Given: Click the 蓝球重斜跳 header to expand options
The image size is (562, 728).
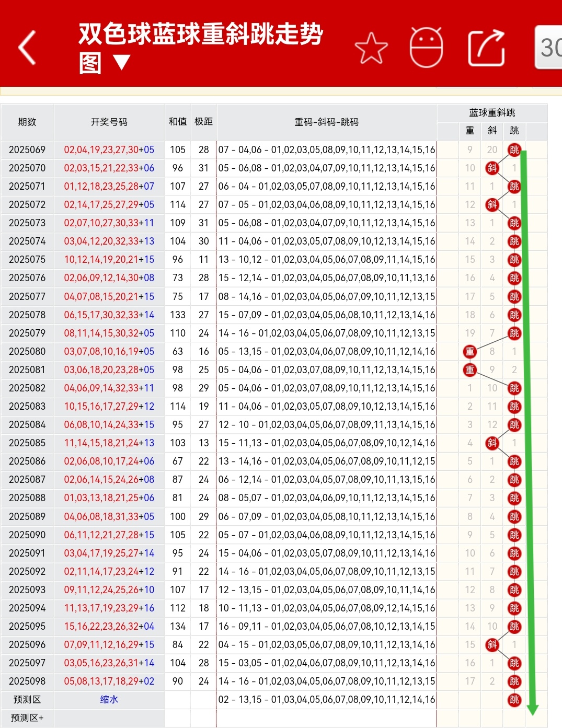Looking at the screenshot, I should pos(491,110).
